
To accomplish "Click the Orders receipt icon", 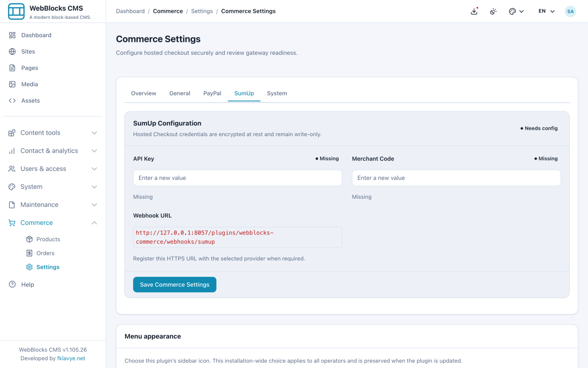I will (x=29, y=253).
